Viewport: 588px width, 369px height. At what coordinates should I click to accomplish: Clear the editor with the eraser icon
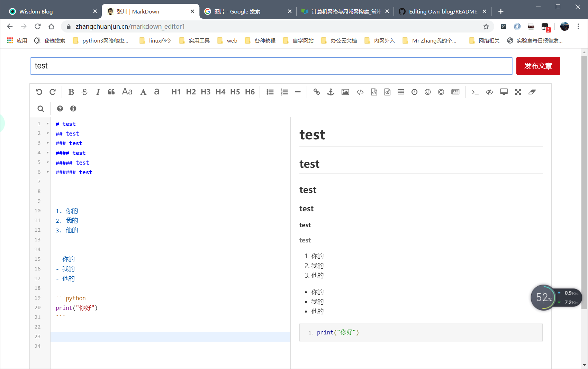point(532,92)
